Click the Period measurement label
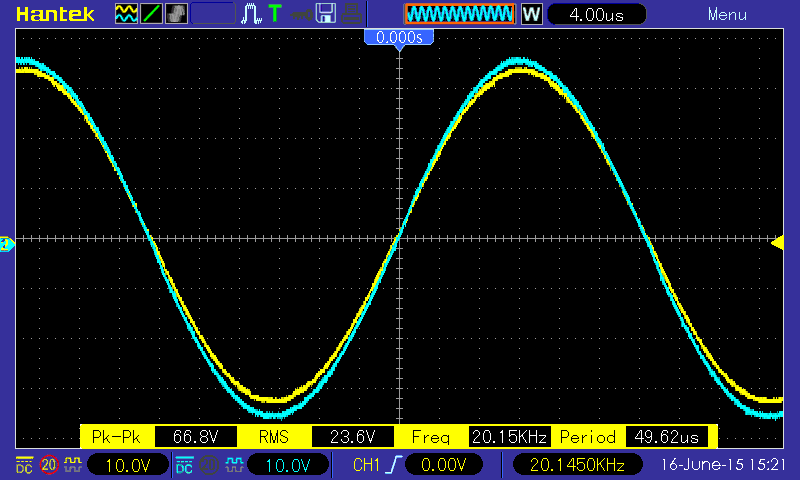The height and width of the screenshot is (480, 800). (588, 437)
